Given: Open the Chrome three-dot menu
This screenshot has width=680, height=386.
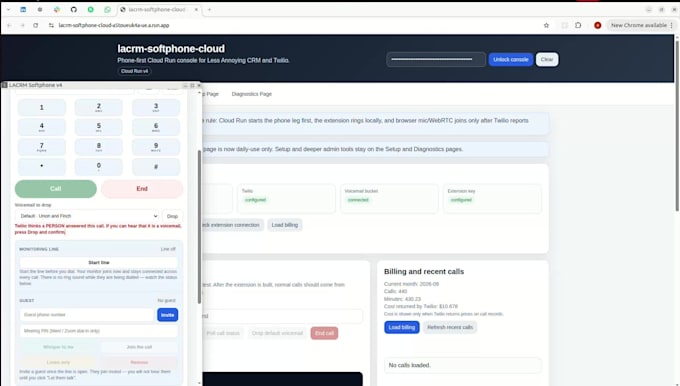Looking at the screenshot, I should 672,25.
